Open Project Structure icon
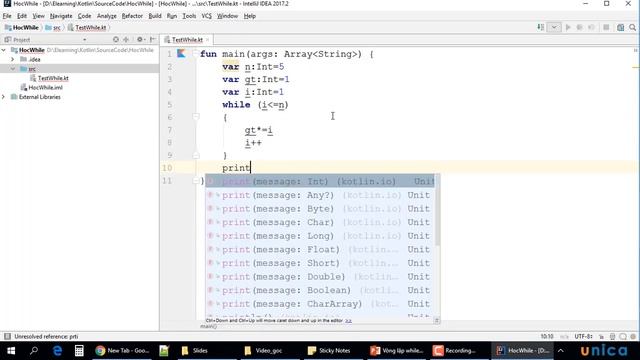This screenshot has height=360, width=640. [620, 27]
